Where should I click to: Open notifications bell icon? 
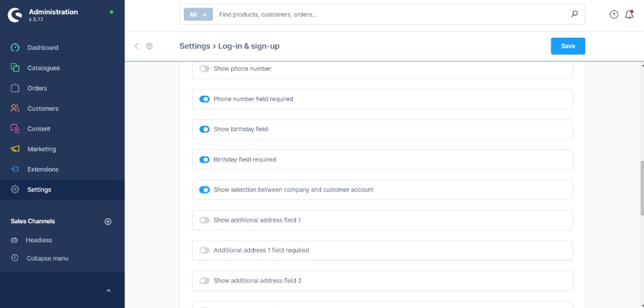point(629,14)
